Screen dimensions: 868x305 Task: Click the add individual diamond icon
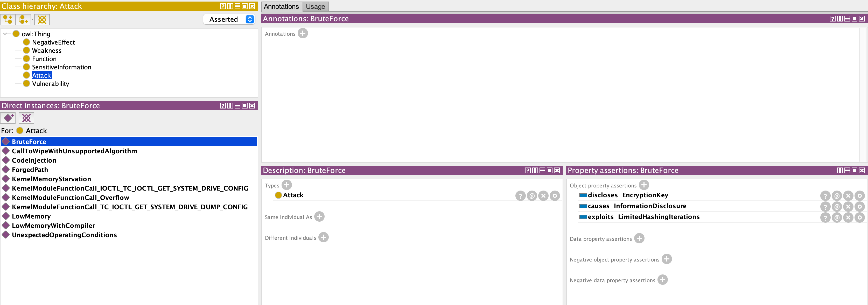click(x=8, y=118)
